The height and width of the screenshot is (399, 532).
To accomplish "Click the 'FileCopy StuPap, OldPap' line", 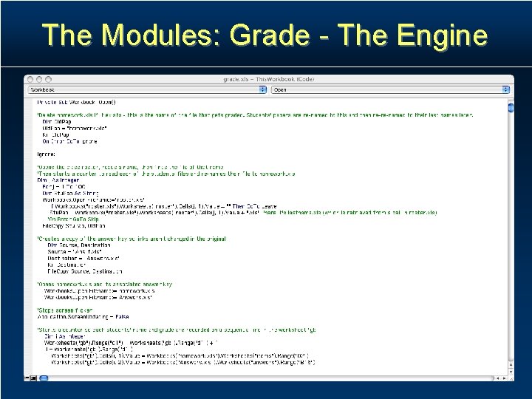I will coord(74,225).
